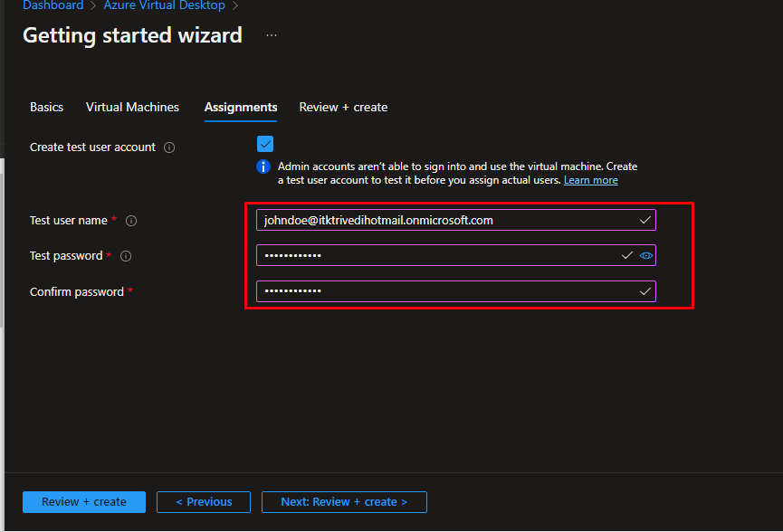
Task: Click the Next: Review + create button
Action: [344, 502]
